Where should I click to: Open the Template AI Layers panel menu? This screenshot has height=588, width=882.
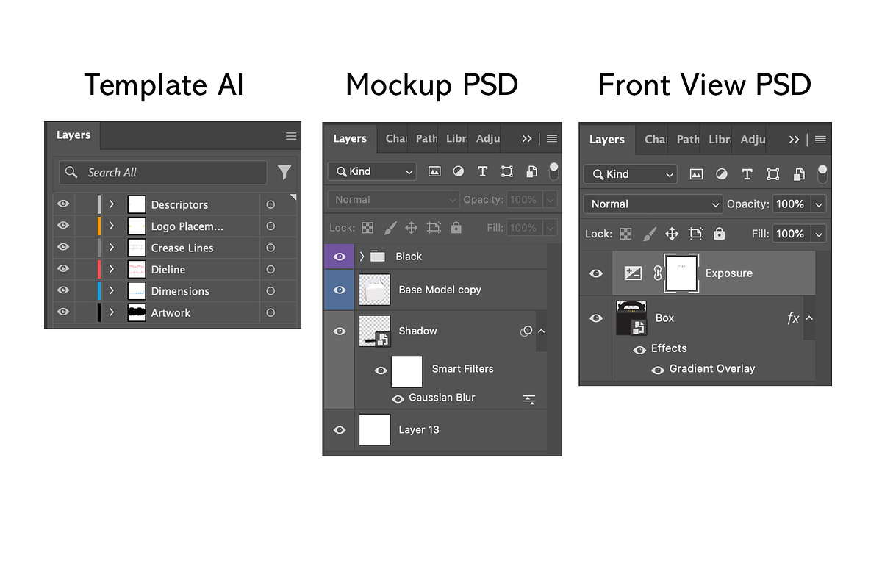click(291, 136)
